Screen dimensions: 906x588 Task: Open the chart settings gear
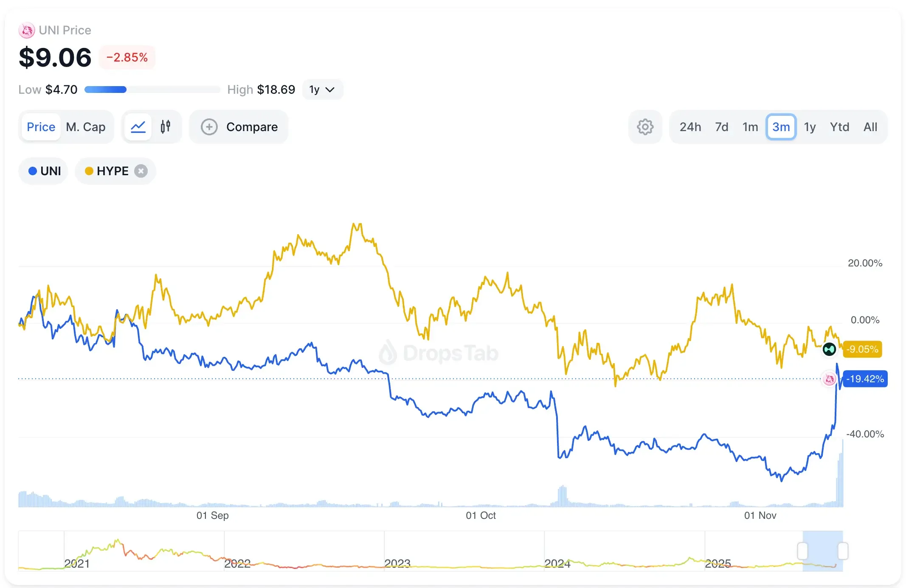(645, 126)
